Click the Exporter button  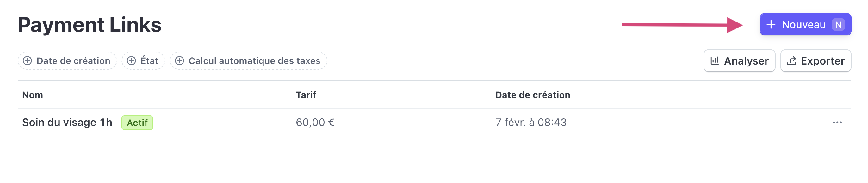point(816,61)
